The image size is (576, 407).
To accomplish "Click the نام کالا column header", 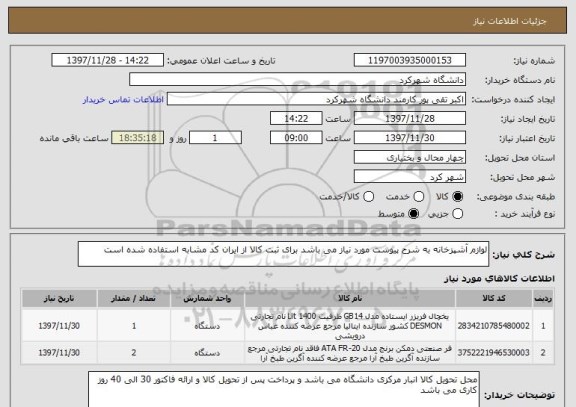I will (350, 299).
